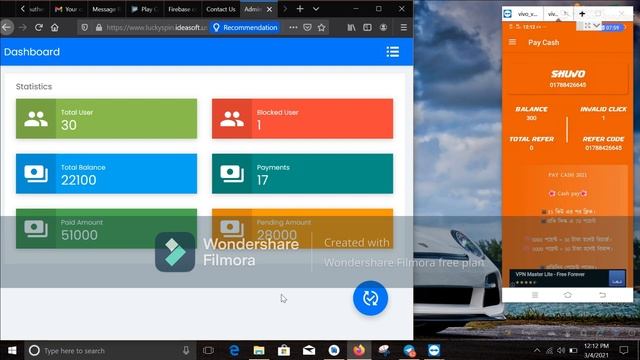
Task: Click the Recommendation address bar button
Action: coord(245,27)
